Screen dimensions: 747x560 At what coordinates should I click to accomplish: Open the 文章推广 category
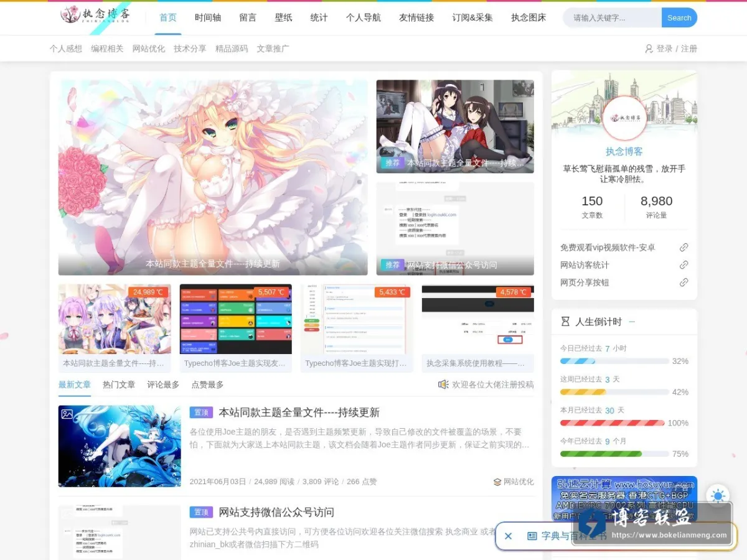[x=273, y=49]
